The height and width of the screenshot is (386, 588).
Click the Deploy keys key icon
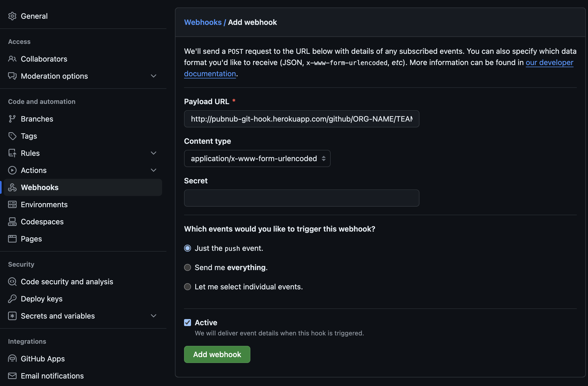(12, 299)
